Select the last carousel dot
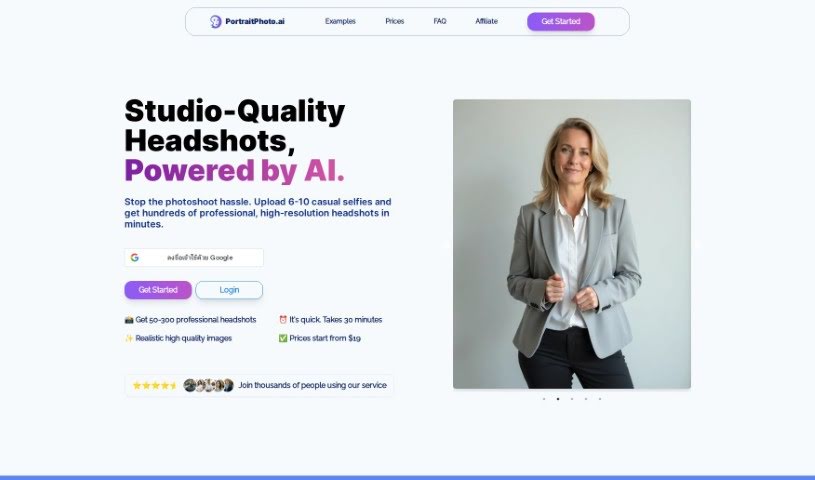The image size is (815, 480). pos(600,399)
